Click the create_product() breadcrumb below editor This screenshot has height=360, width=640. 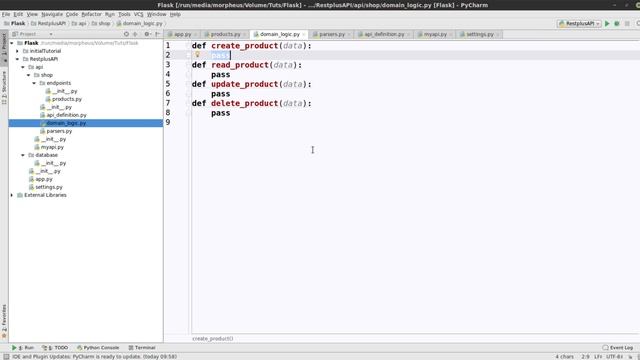coord(213,339)
